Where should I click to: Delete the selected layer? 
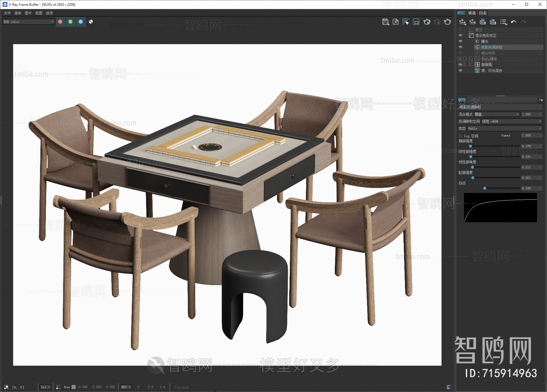pos(472,22)
